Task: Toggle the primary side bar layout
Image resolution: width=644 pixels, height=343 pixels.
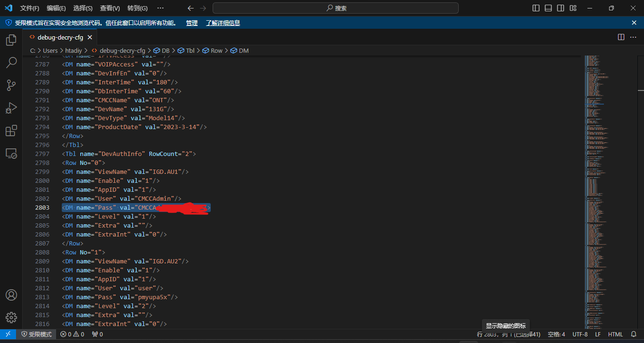Action: [x=536, y=8]
